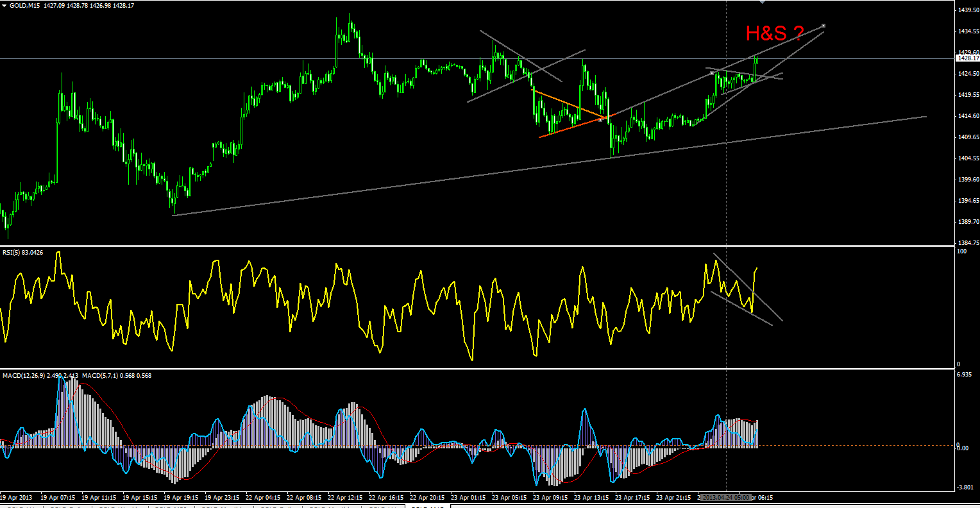This screenshot has width=980, height=508.
Task: Click the 22 Apr 08:15 time axis label
Action: click(x=304, y=498)
